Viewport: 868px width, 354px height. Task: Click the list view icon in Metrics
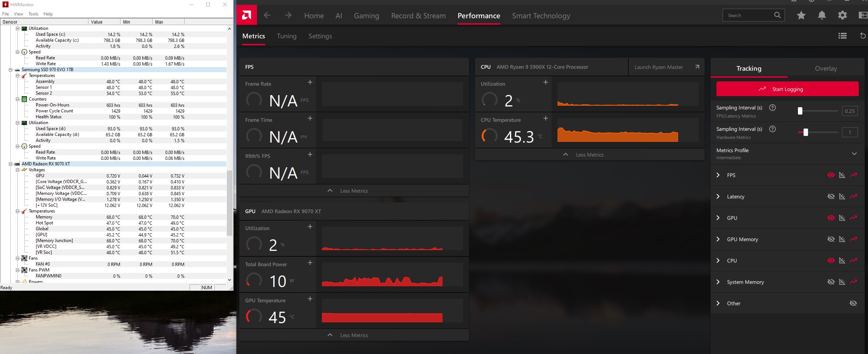842,36
